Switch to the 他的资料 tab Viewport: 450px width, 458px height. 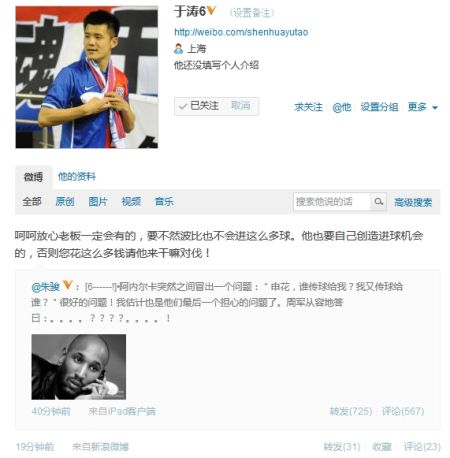(77, 176)
